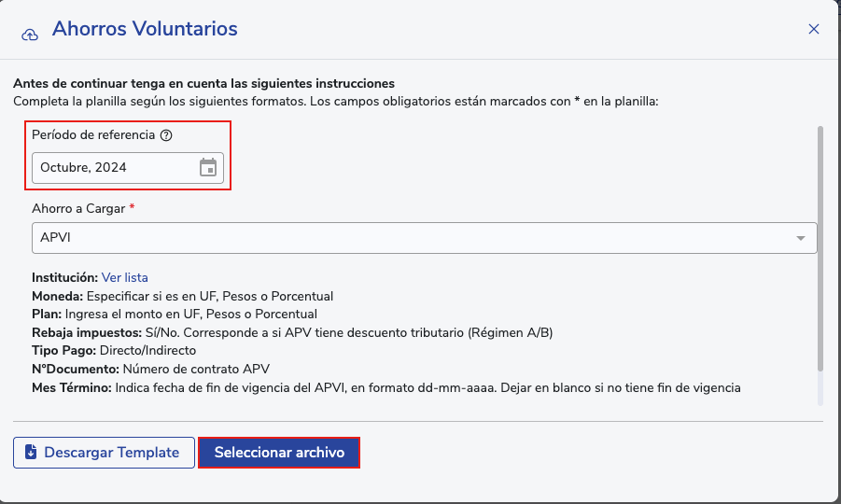841x504 pixels.
Task: Click the dropdown arrow of APVI selector
Action: point(800,238)
